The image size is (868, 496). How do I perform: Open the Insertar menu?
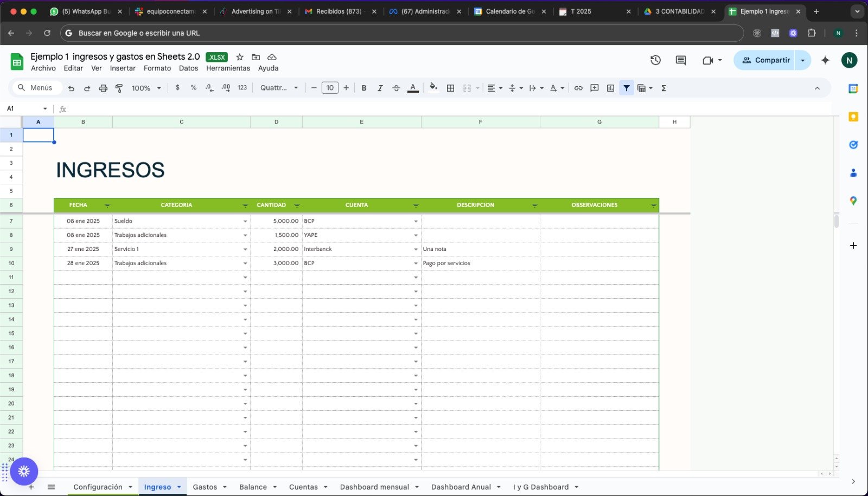(x=123, y=68)
